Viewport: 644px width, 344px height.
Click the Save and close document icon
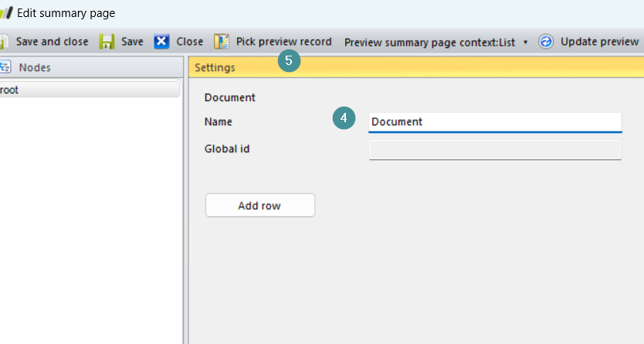click(4, 42)
